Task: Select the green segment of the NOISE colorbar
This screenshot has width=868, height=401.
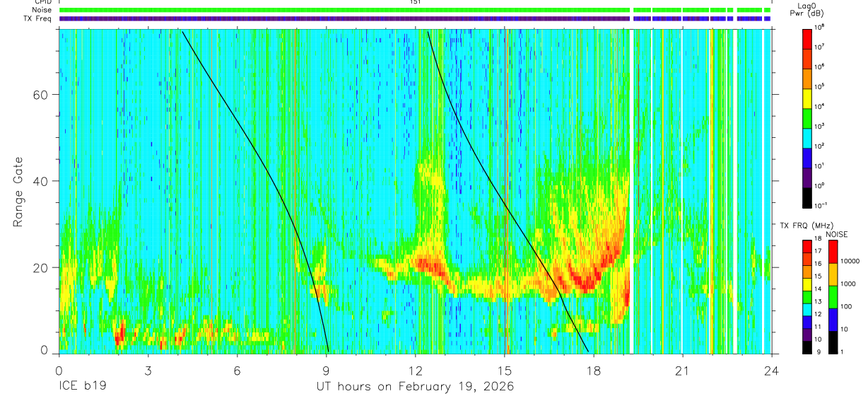Action: 833,297
